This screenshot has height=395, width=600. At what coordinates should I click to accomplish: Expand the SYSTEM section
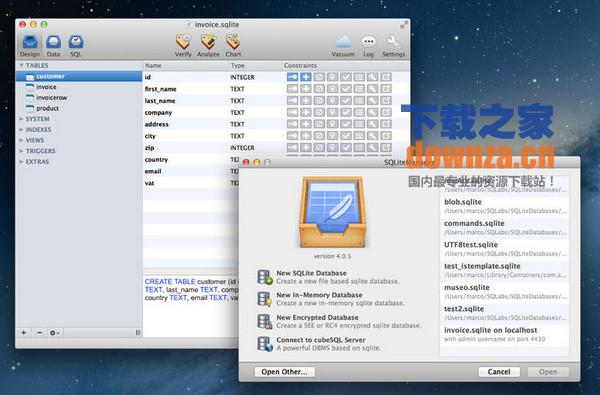click(21, 119)
